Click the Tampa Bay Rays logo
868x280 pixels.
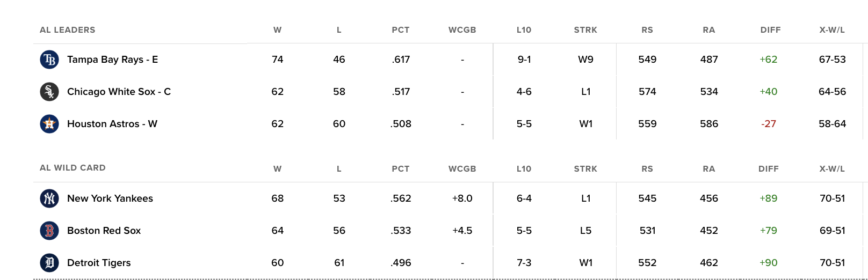[x=49, y=60]
